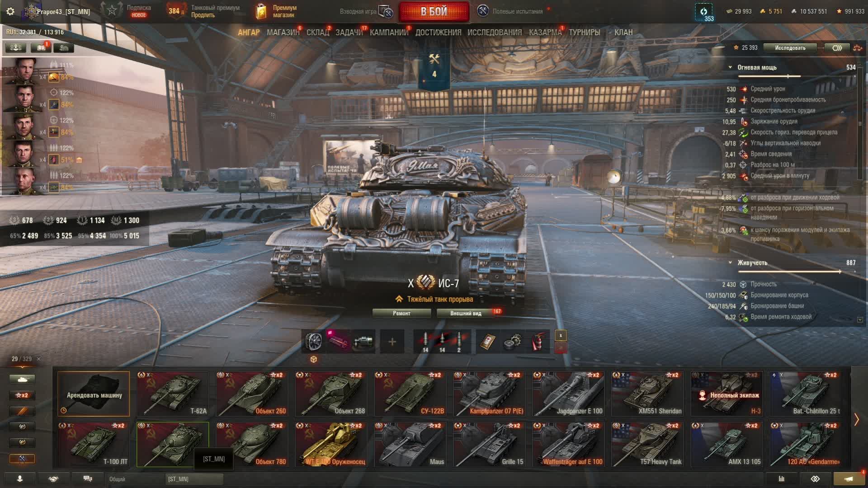This screenshot has height=488, width=868.
Task: Open the chat channels speech bubble icon
Action: tap(88, 479)
